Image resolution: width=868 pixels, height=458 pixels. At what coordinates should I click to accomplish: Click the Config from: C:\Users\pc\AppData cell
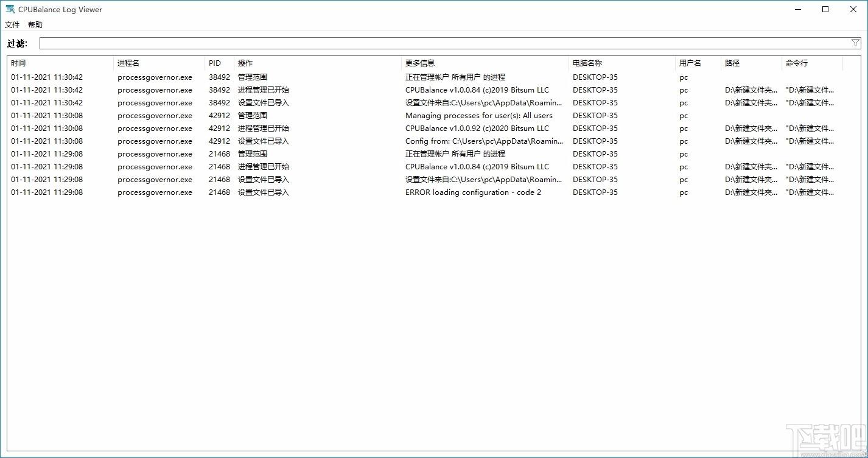(484, 141)
